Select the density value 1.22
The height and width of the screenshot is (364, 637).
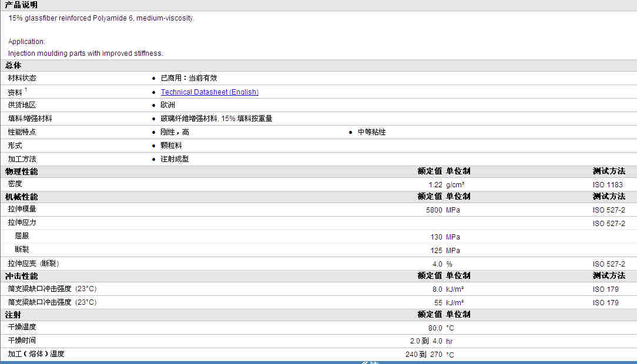[435, 184]
